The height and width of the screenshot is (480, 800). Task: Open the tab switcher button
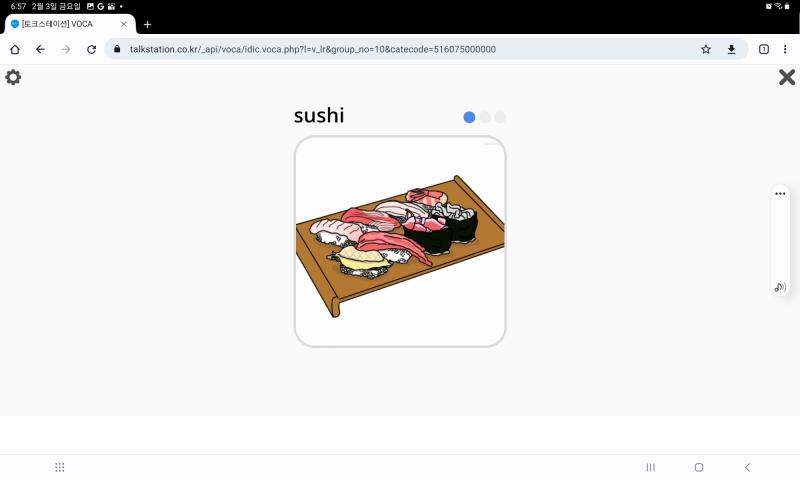tap(764, 49)
